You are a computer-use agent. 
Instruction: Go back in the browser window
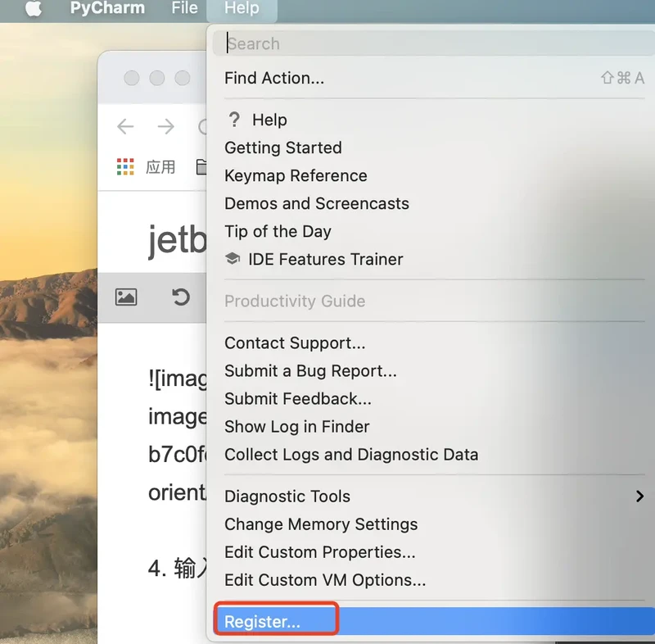[x=125, y=126]
